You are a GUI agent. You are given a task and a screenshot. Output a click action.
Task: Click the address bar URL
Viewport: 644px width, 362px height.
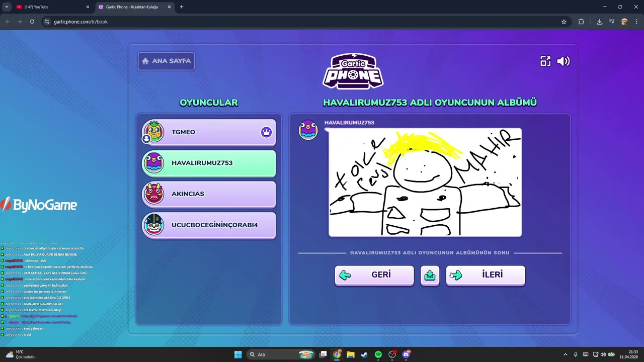click(x=81, y=22)
